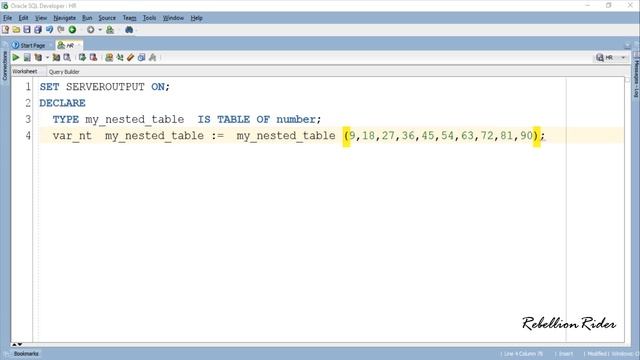Click the last grayed icon in the worksheet toolbar
The width and height of the screenshot is (640, 360).
click(153, 58)
